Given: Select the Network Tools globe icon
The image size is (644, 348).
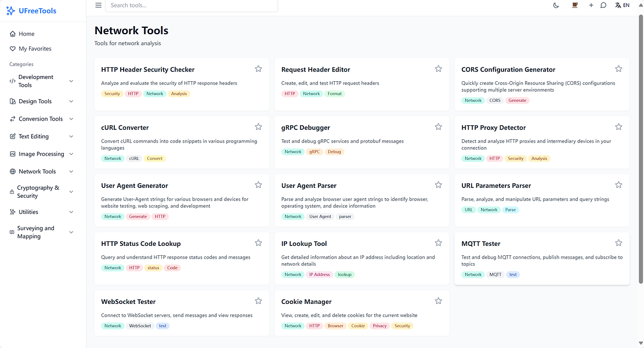Looking at the screenshot, I should (x=12, y=171).
